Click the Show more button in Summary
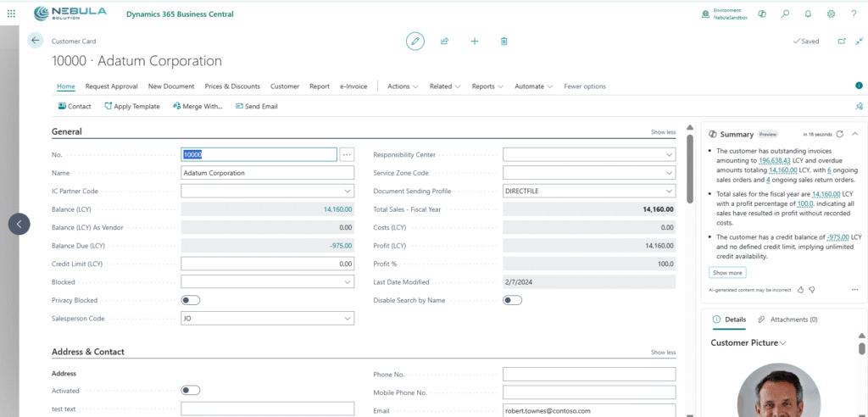This screenshot has width=868, height=417. click(x=727, y=273)
